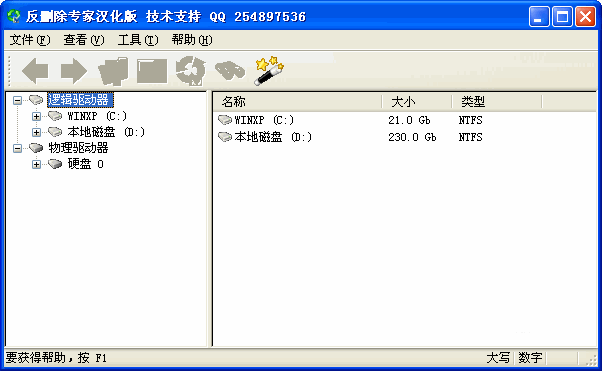This screenshot has width=602, height=371.
Task: Click the app icon in title bar
Action: coord(14,16)
